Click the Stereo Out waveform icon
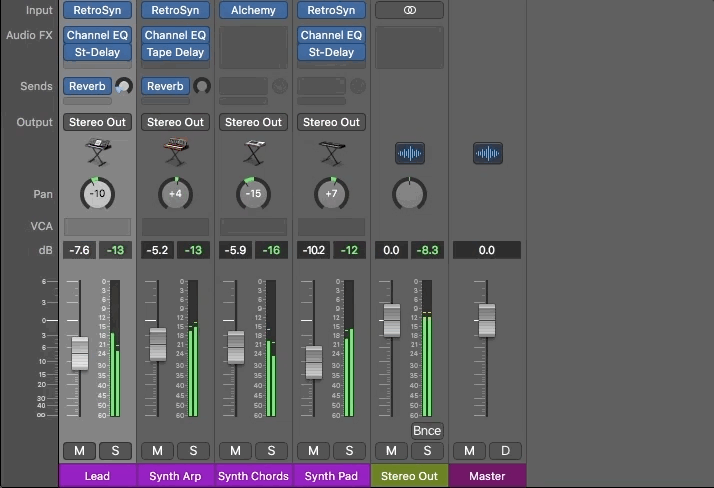The width and height of the screenshot is (714, 488). coord(410,153)
